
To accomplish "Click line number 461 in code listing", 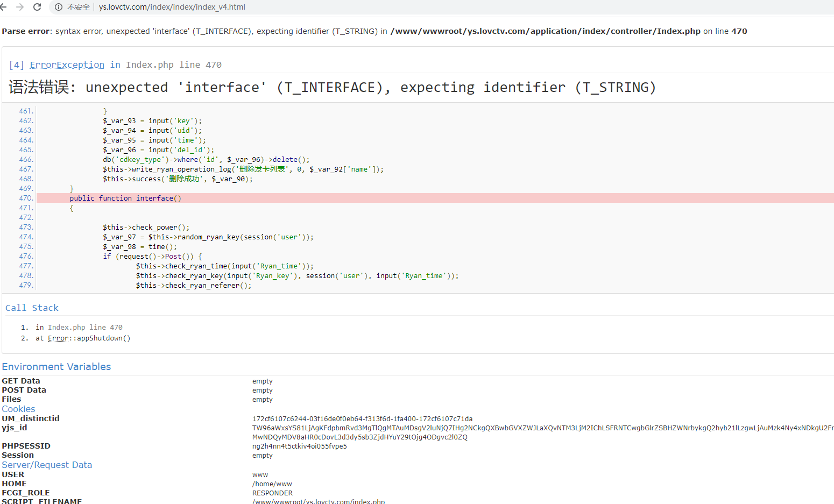I will point(26,111).
